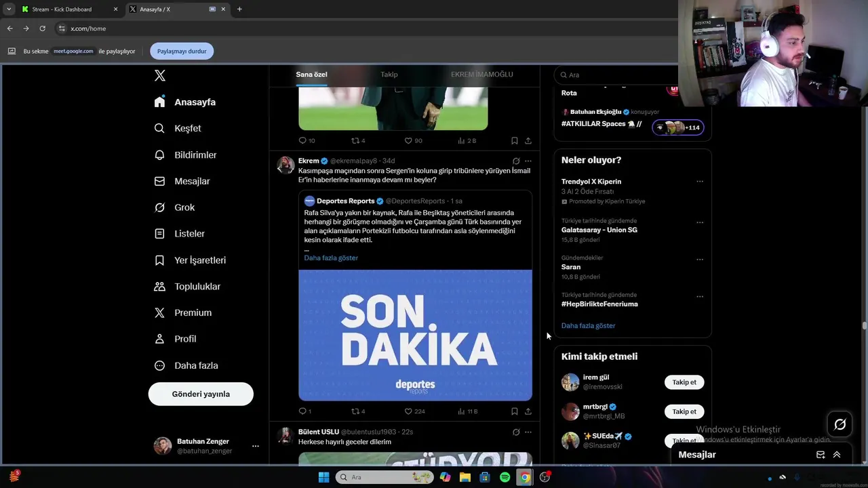Like the top post with 90 likes

[x=413, y=140]
